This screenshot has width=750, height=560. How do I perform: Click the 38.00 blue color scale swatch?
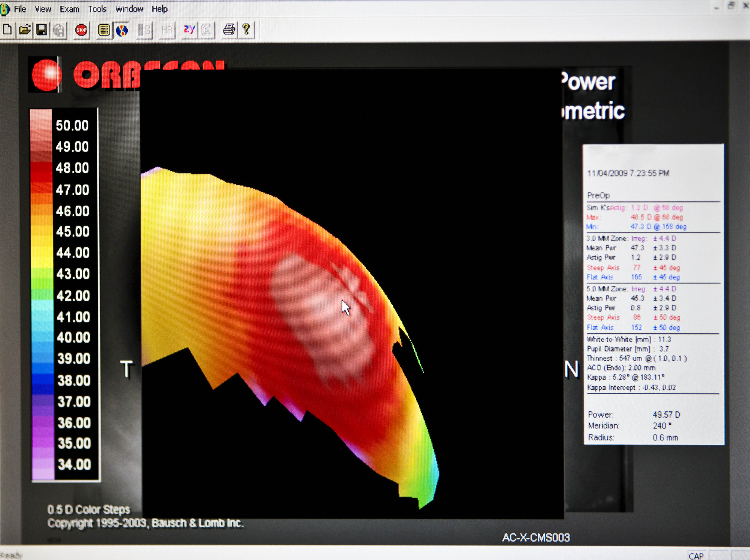click(42, 380)
